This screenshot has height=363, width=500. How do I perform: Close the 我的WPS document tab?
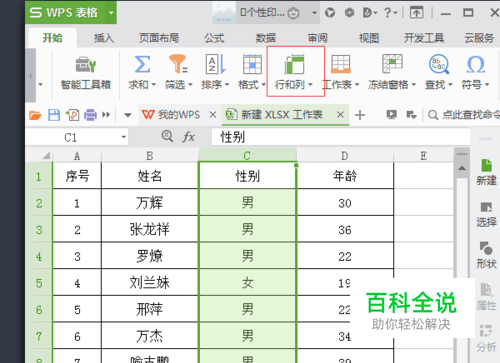tap(213, 115)
